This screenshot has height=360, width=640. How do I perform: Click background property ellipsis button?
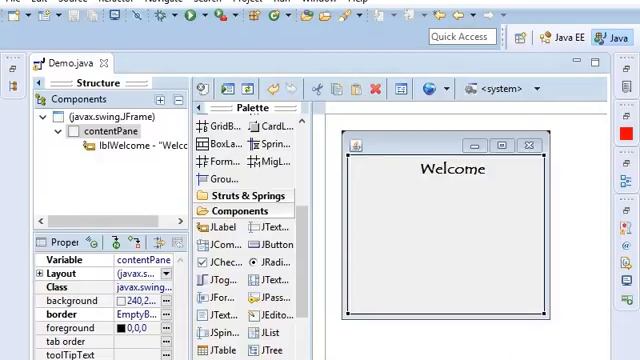pyautogui.click(x=166, y=301)
